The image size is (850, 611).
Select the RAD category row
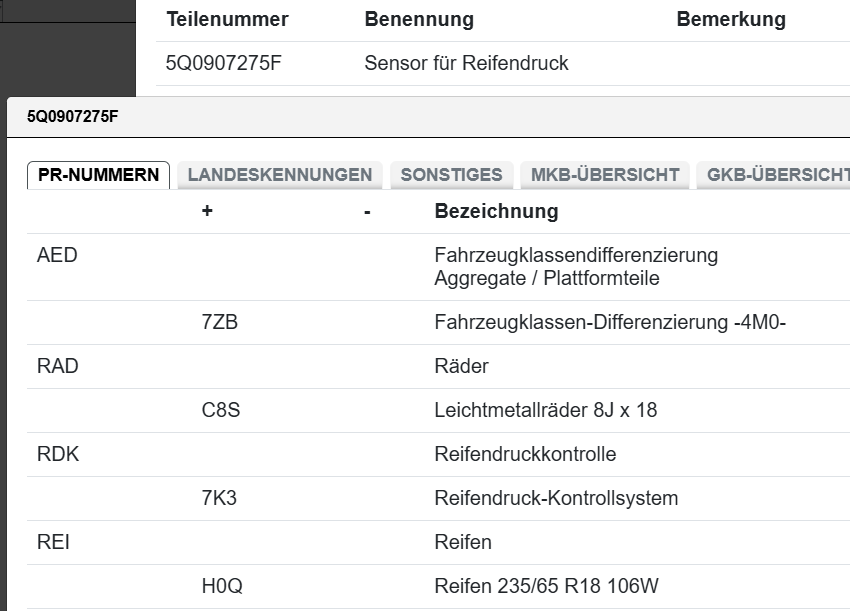click(57, 367)
